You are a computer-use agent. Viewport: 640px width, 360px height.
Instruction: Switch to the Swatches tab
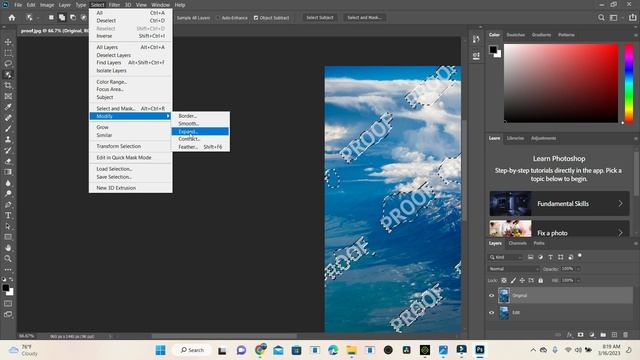pos(516,35)
